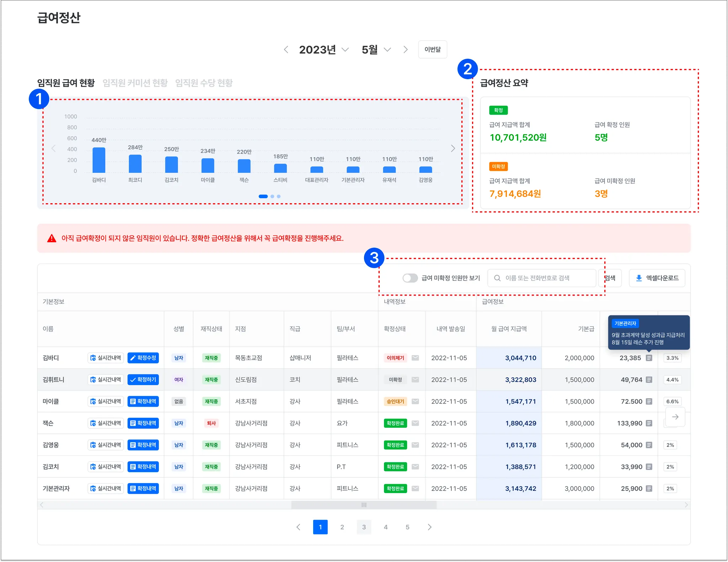Go to next chart page with right chevron

453,148
